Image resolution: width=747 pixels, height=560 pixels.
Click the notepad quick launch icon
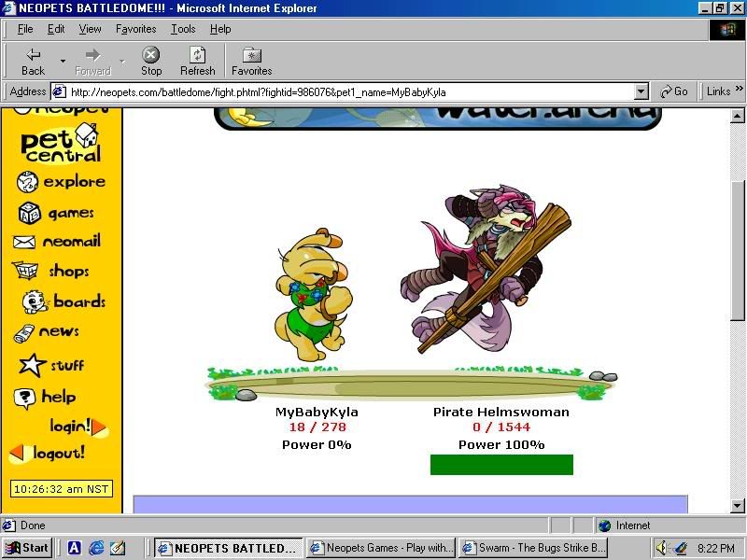[x=118, y=548]
